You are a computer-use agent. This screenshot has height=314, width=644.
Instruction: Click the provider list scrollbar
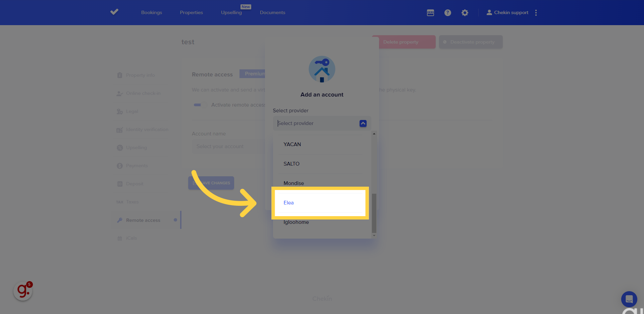click(374, 213)
